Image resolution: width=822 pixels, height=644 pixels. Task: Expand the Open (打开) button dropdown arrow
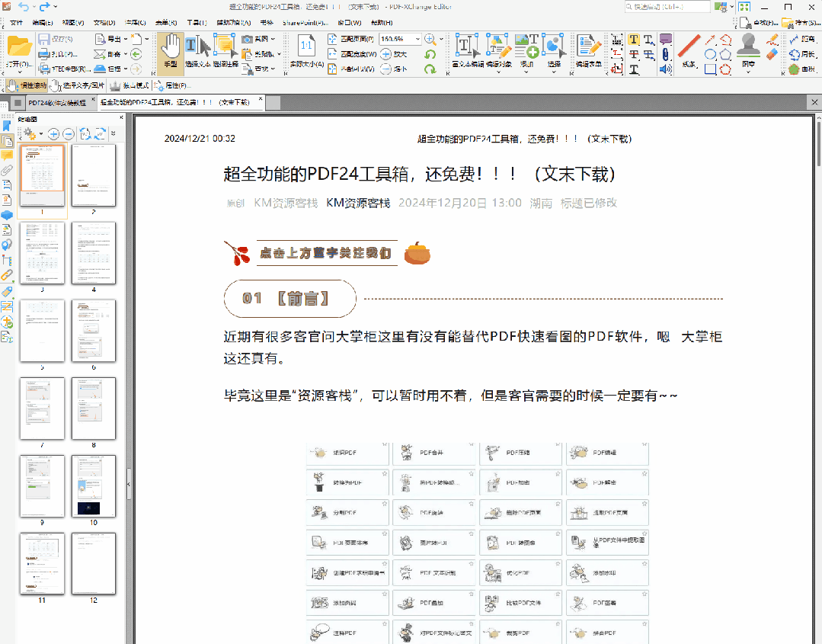coord(20,71)
